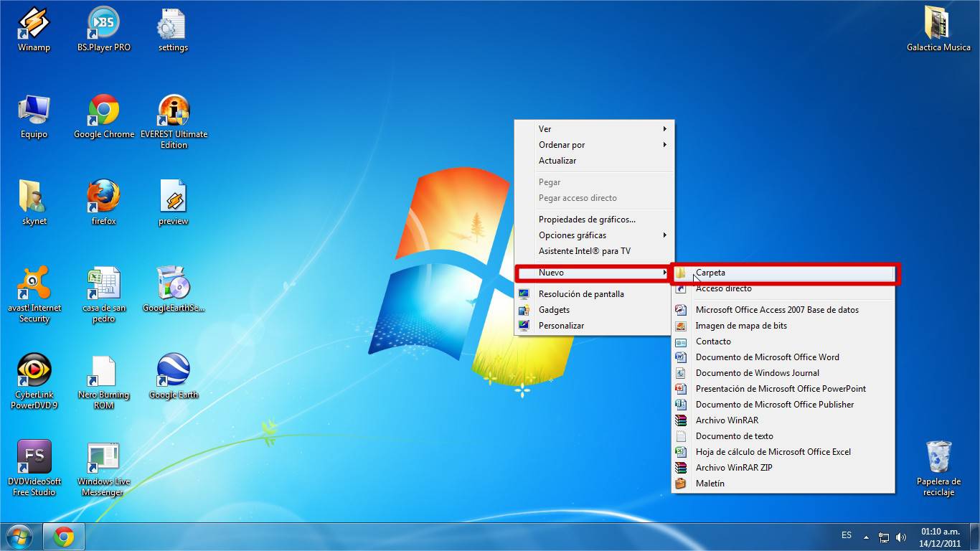The height and width of the screenshot is (551, 980).
Task: Open the Winamp desktop shortcut
Action: point(34,24)
